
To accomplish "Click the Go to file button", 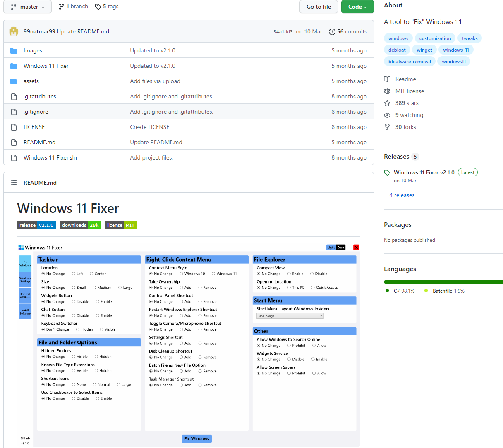I will [x=319, y=7].
